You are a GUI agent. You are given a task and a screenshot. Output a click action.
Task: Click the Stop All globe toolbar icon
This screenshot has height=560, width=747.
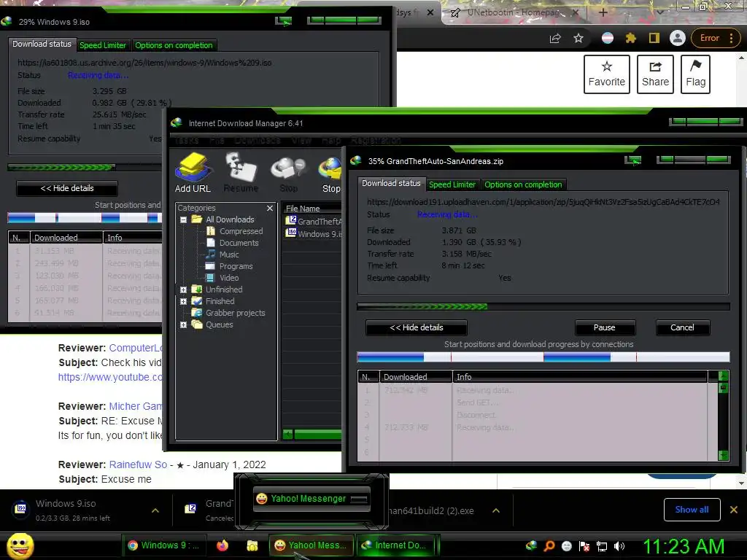tap(330, 173)
